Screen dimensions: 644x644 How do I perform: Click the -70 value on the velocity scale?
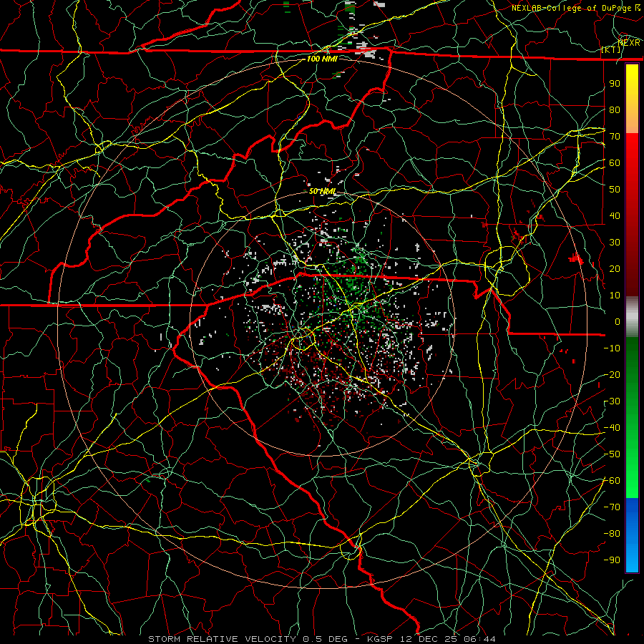[612, 507]
